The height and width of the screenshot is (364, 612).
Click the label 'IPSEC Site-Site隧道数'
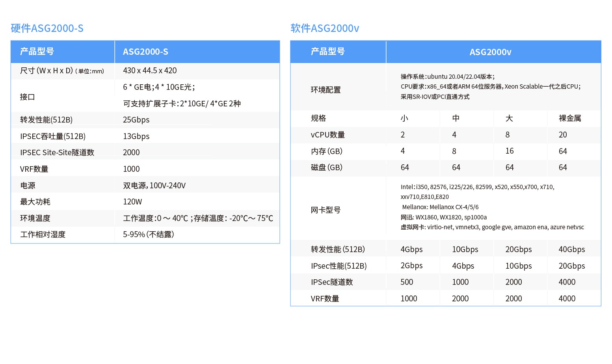(x=57, y=152)
